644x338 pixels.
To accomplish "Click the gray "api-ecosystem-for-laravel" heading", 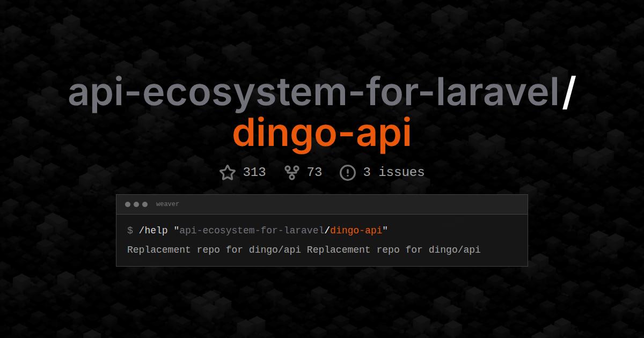I will [x=314, y=93].
